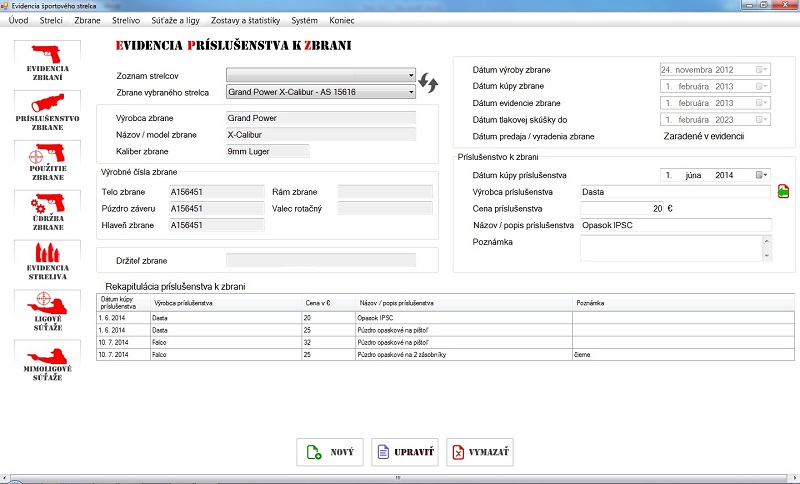The height and width of the screenshot is (484, 800).
Task: Open the Strelivo menu
Action: (x=126, y=20)
